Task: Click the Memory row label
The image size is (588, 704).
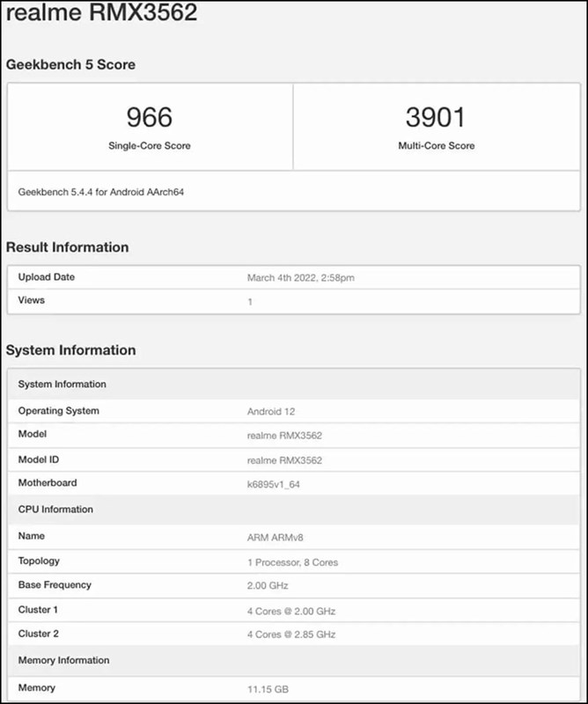Action: [37, 688]
